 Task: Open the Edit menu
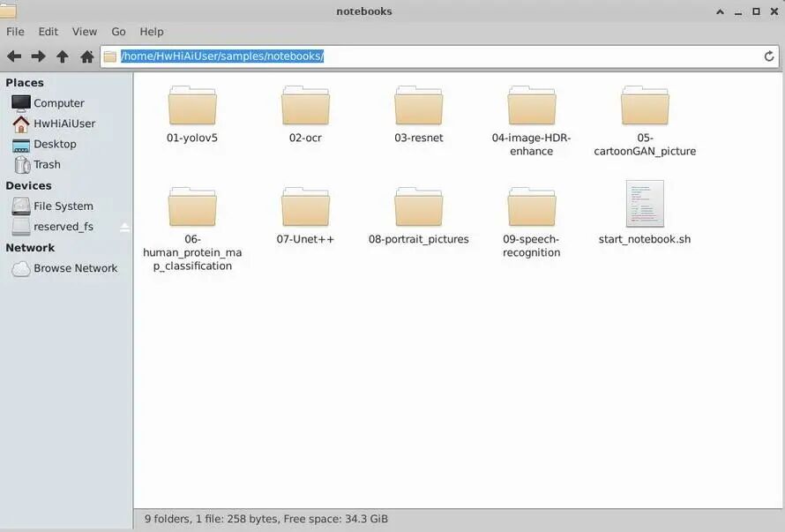point(48,32)
